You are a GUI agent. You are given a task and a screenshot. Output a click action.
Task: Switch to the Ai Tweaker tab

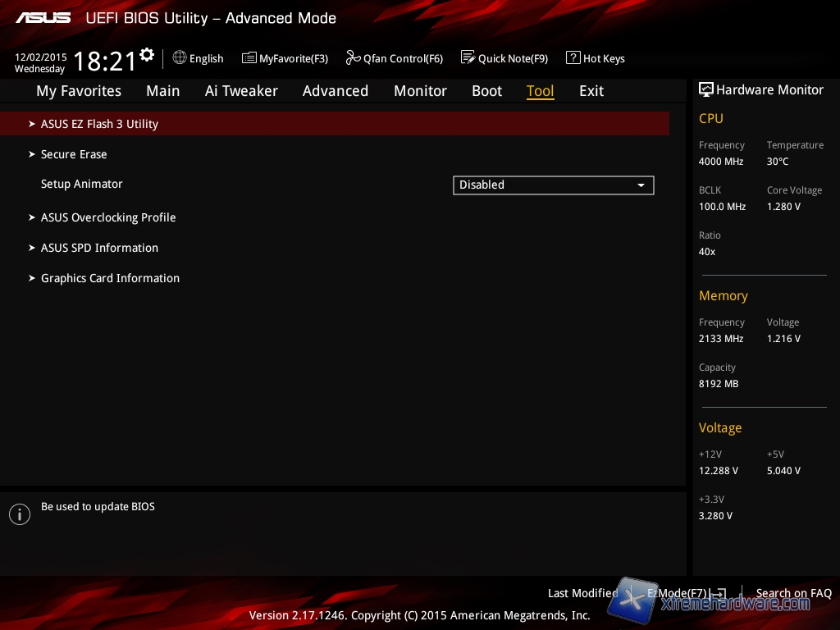pyautogui.click(x=241, y=91)
